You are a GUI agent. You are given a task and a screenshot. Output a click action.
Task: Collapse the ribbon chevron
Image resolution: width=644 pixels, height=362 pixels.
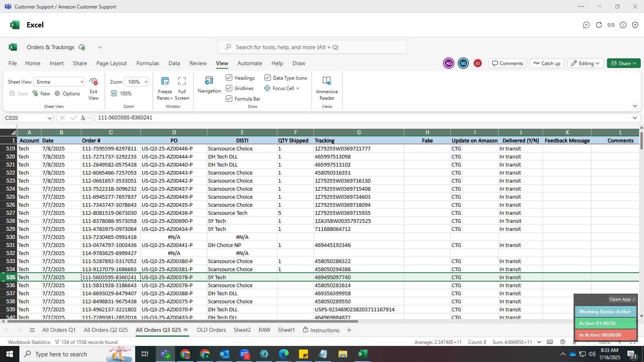(x=635, y=106)
